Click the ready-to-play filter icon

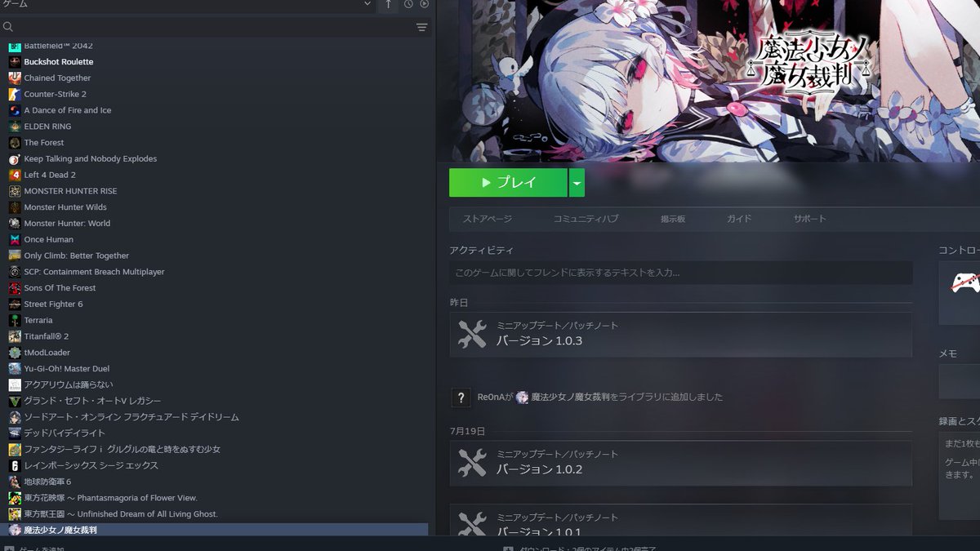click(424, 4)
